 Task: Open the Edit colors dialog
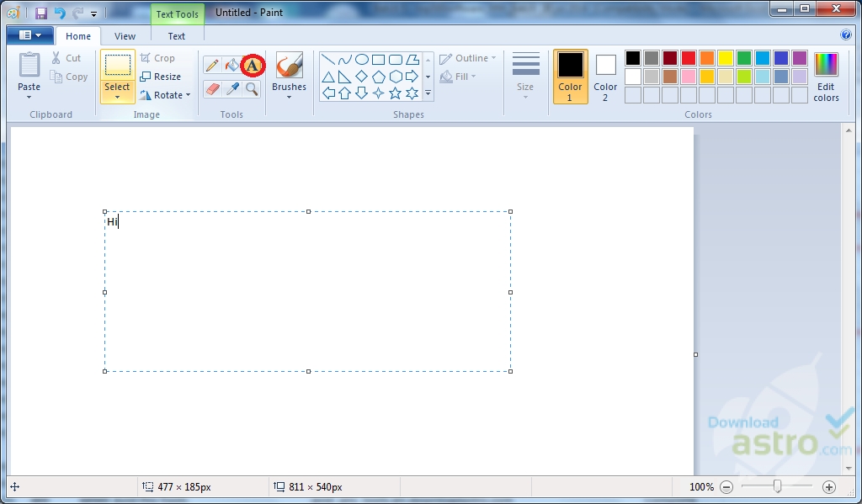point(826,76)
